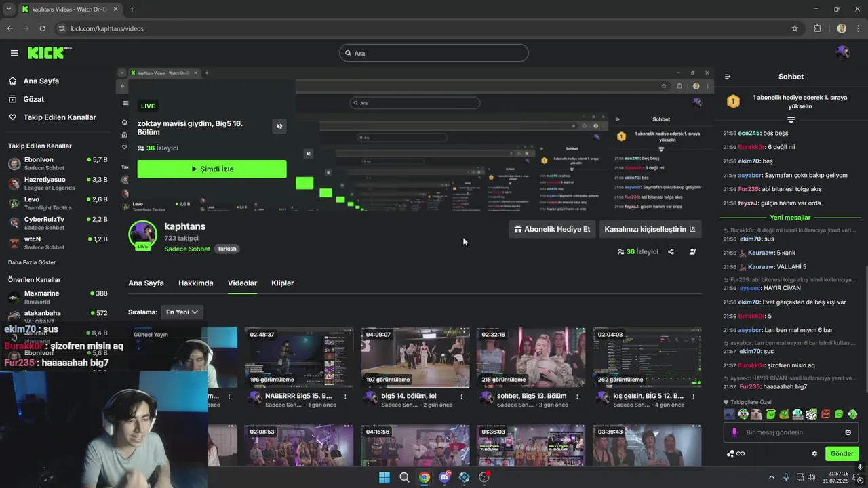868x488 pixels.
Task: Expand Daha Fazla Göster in followed channels
Action: (32, 262)
